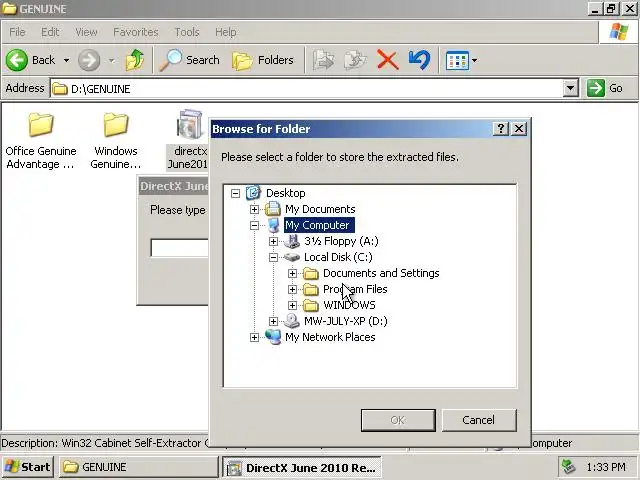Viewport: 640px width, 480px height.
Task: Click the WINDOWS folder icon in tree
Action: point(311,305)
